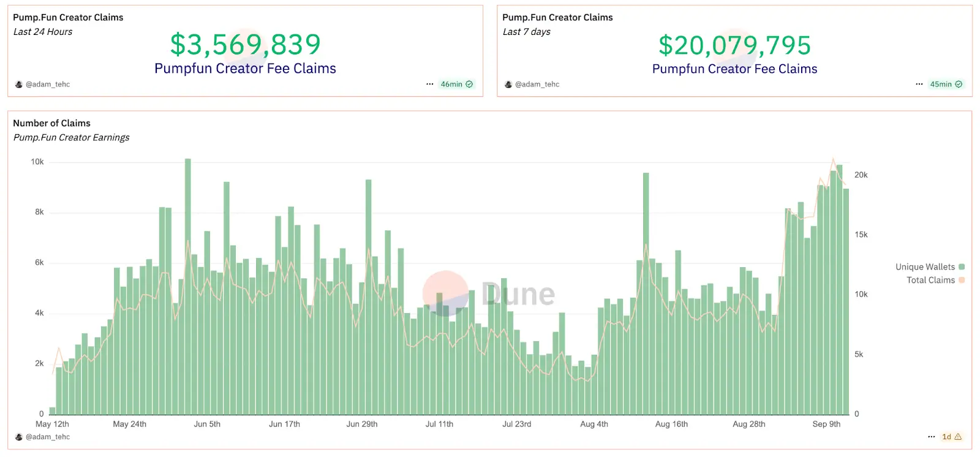980x457 pixels.
Task: Click the 10k left y-axis label
Action: [x=37, y=162]
